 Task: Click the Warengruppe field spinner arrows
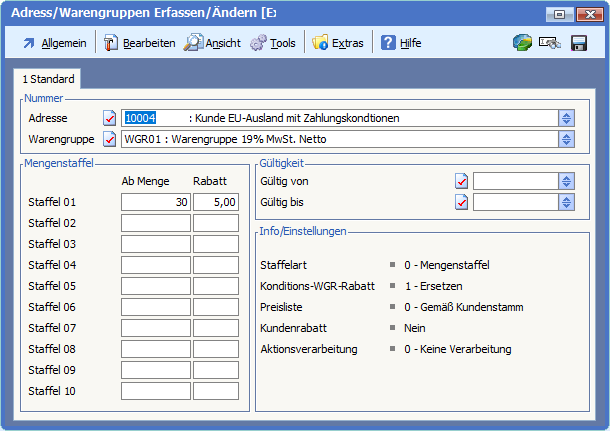point(567,138)
